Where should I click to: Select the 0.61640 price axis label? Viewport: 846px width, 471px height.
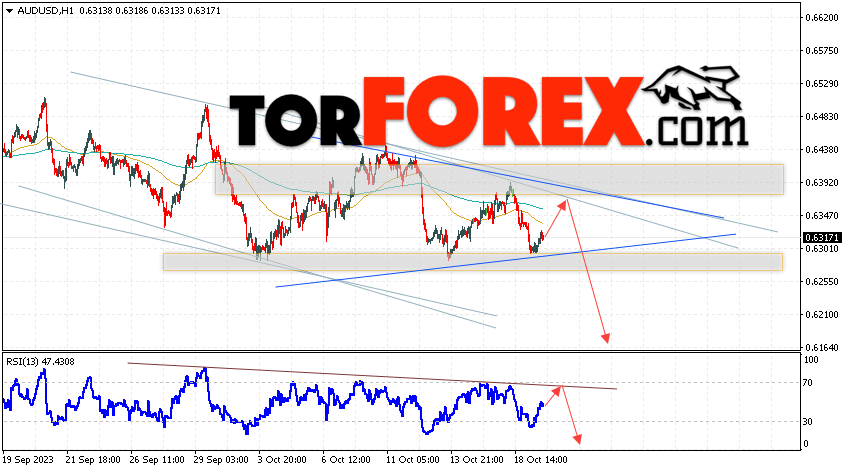coord(822,348)
